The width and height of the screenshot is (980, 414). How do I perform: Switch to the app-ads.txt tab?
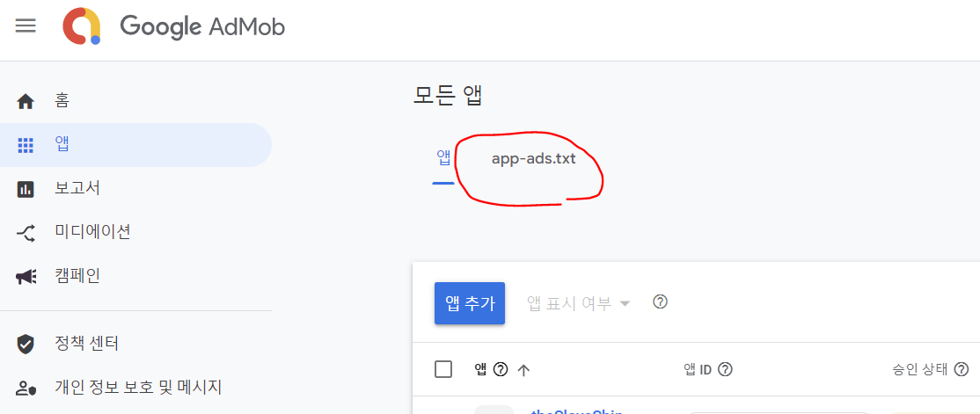click(x=533, y=158)
